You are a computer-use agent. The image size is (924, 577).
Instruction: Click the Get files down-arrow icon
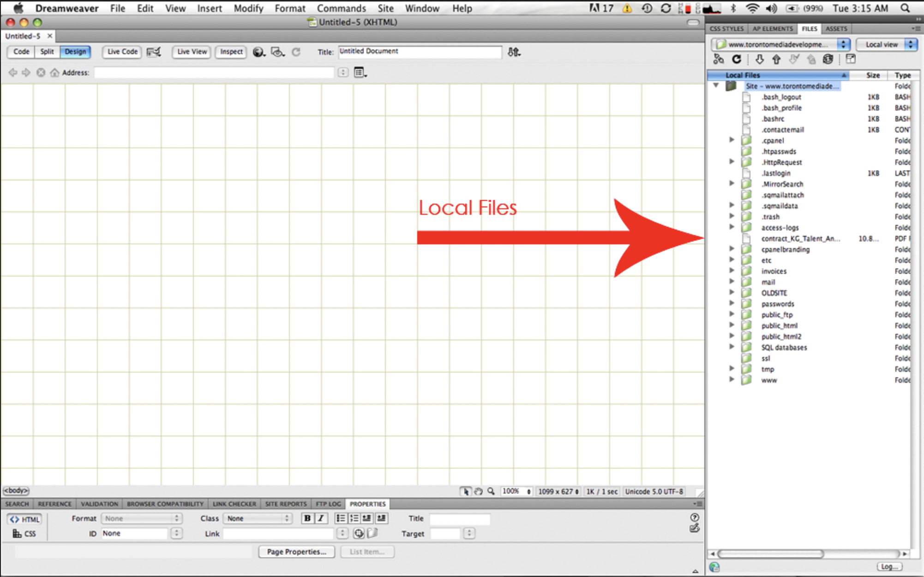pyautogui.click(x=759, y=59)
